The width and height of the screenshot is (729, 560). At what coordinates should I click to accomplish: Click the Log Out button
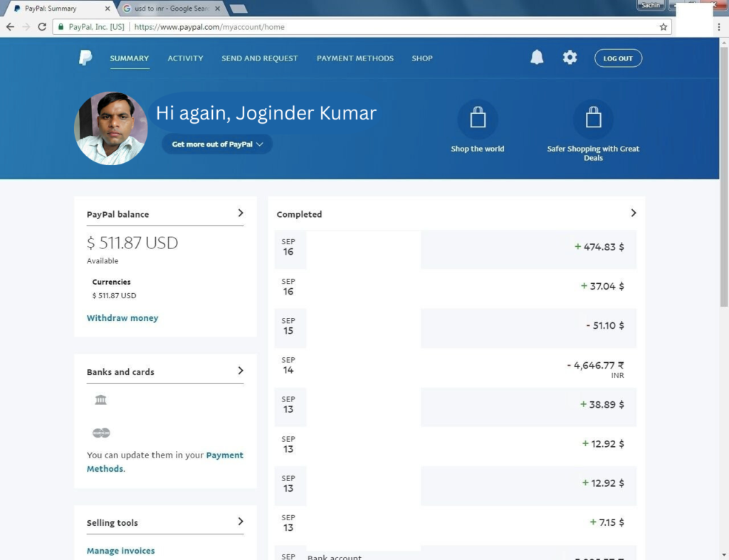click(618, 58)
